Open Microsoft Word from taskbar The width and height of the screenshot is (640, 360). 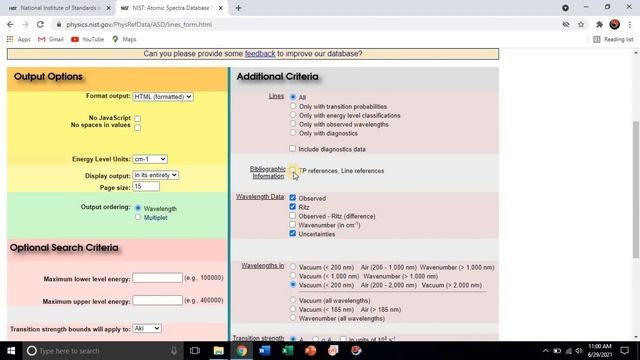(x=264, y=351)
